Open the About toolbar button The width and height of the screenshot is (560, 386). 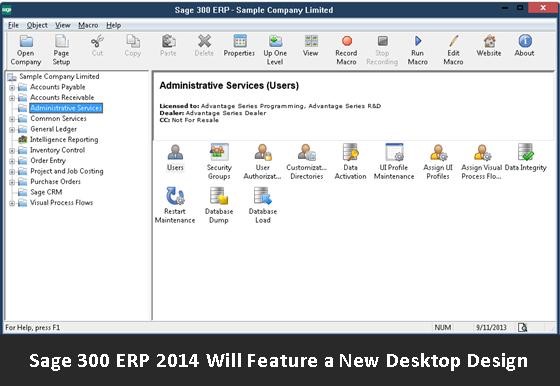(525, 46)
